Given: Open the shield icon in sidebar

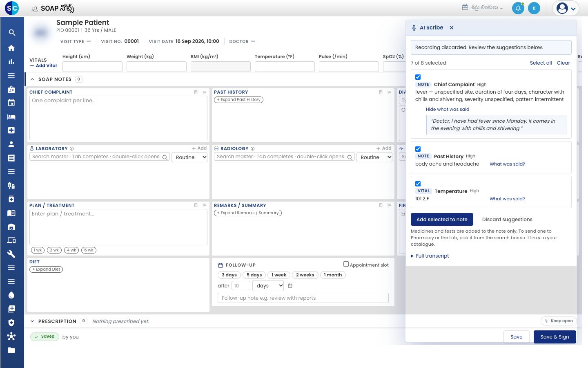Looking at the screenshot, I should [x=11, y=323].
